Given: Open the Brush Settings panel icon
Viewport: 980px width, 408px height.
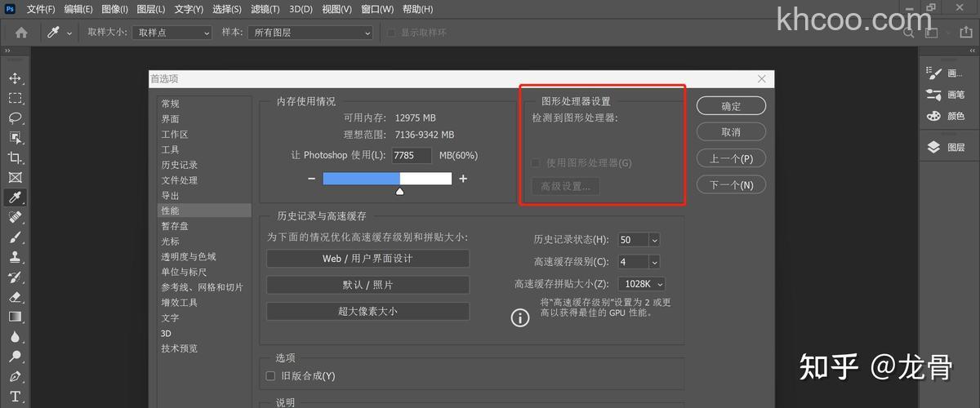Looking at the screenshot, I should [x=935, y=73].
